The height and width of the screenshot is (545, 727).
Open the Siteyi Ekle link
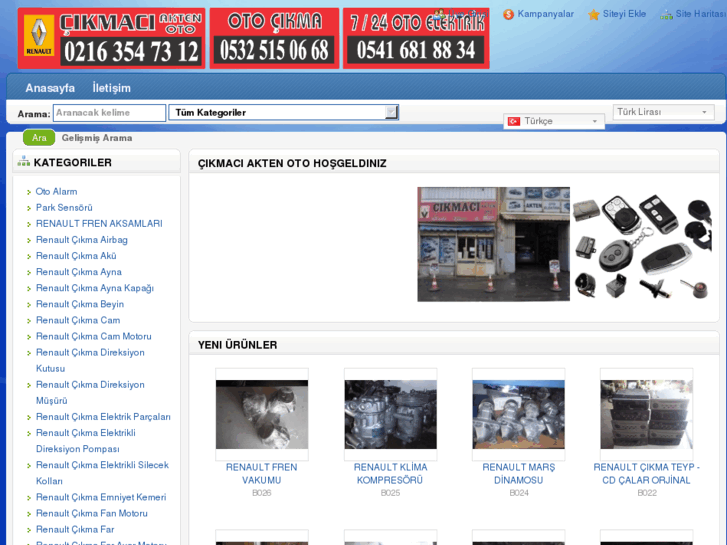click(x=624, y=14)
